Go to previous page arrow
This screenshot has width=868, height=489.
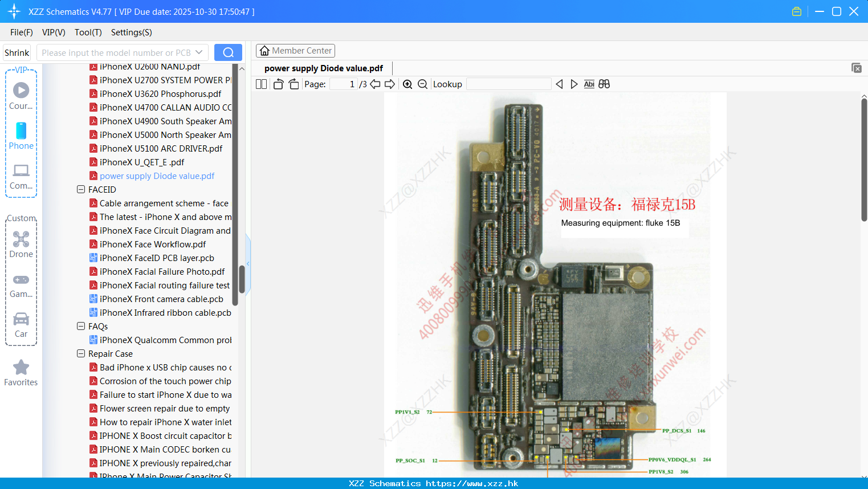pos(375,84)
